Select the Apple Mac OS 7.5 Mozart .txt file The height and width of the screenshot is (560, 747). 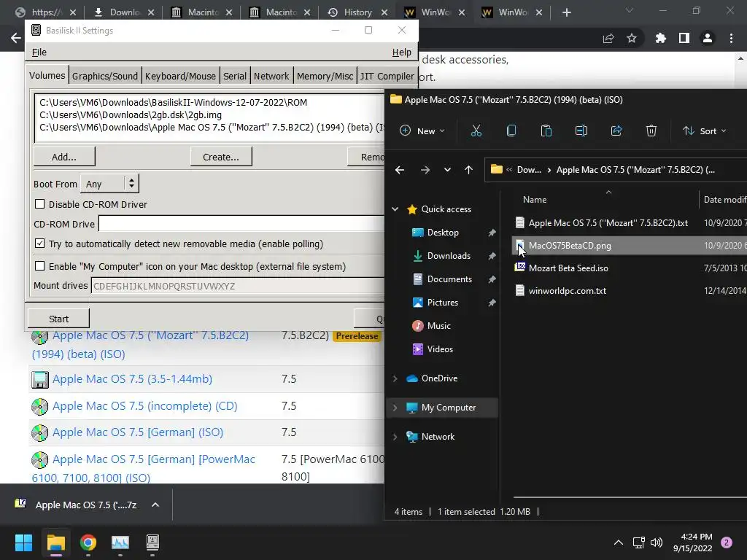pyautogui.click(x=608, y=223)
